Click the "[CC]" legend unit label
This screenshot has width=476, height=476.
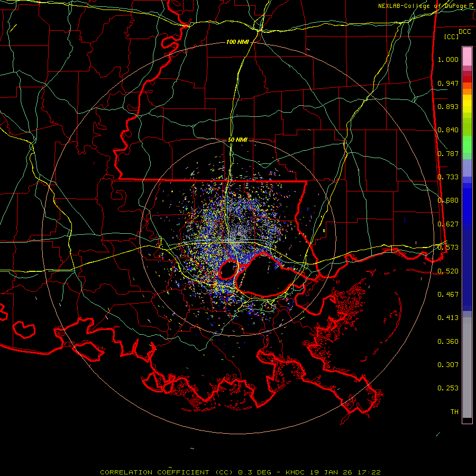[x=451, y=36]
